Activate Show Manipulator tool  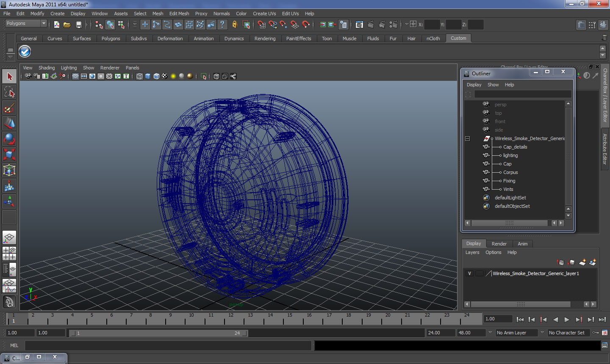9,201
